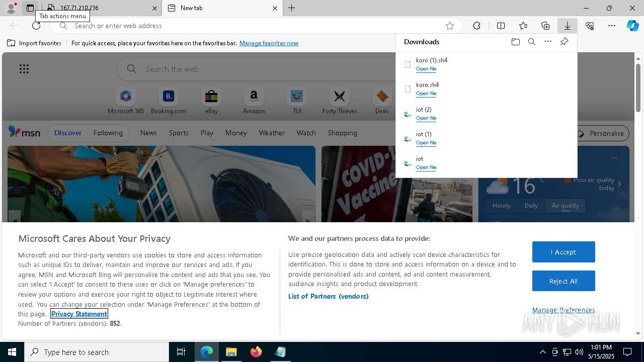The height and width of the screenshot is (362, 644).
Task: Open the Manage favorites now link
Action: pos(269,43)
